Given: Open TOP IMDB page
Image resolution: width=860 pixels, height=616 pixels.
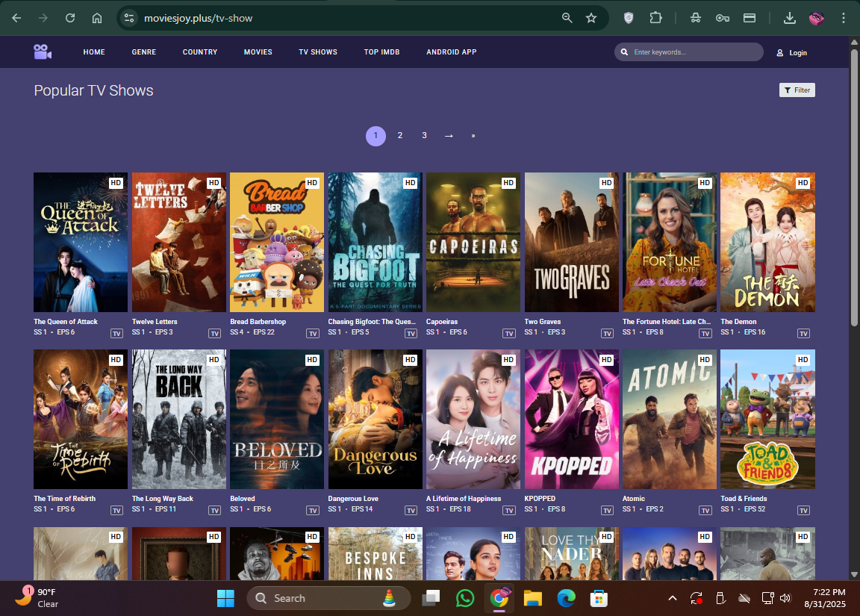Looking at the screenshot, I should pos(381,52).
